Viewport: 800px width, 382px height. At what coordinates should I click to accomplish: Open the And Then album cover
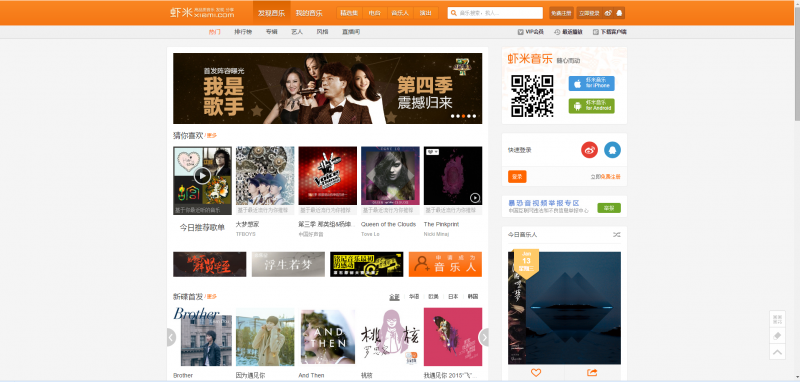pyautogui.click(x=328, y=337)
